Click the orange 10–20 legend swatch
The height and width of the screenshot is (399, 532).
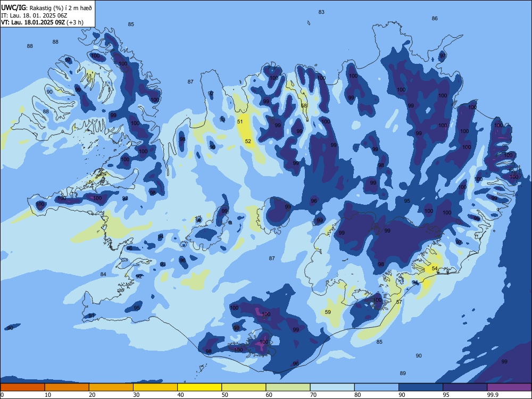(67, 387)
